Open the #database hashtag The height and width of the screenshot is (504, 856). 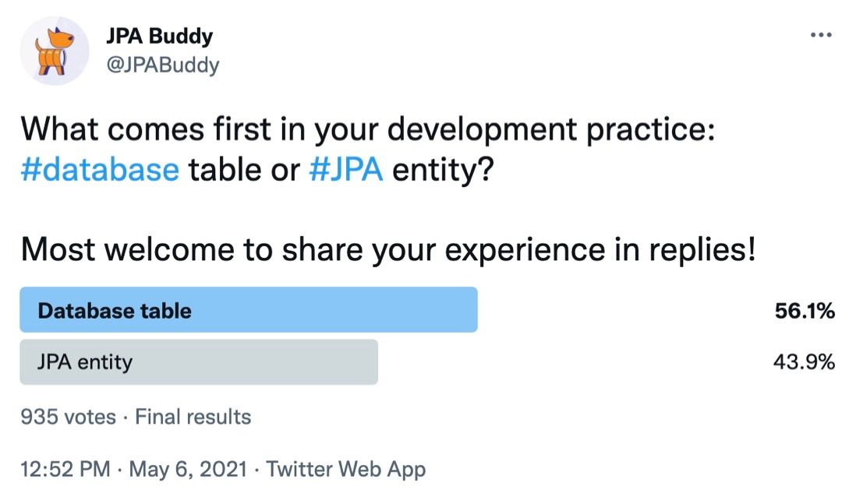coord(100,170)
